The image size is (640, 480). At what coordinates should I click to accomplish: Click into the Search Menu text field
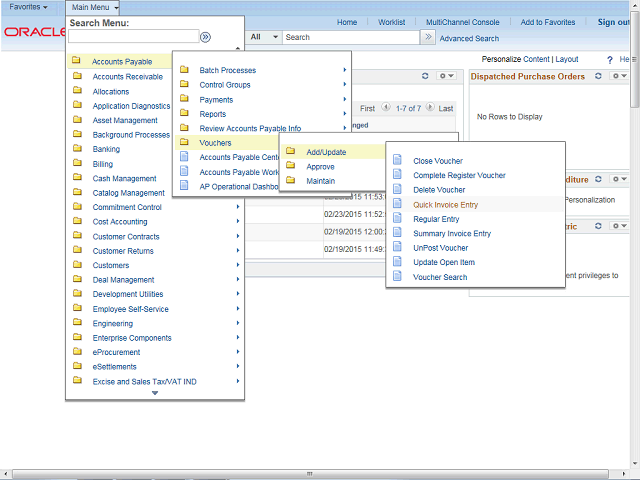(x=132, y=37)
